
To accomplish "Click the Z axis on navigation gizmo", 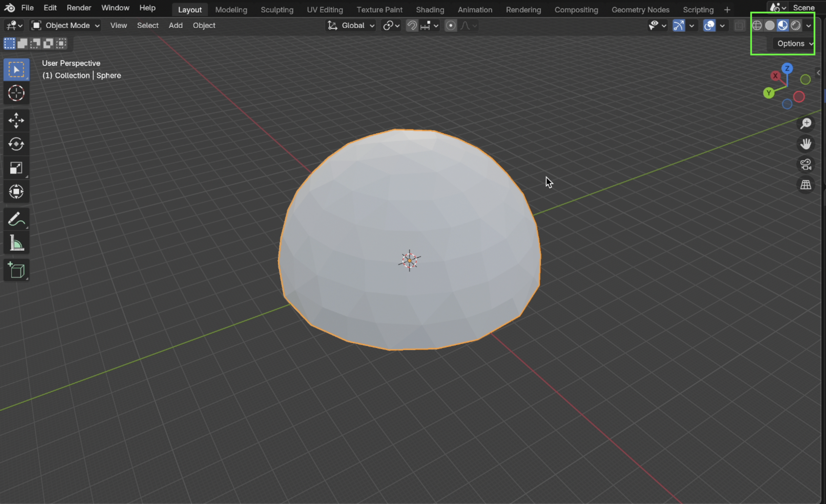I will tap(787, 68).
